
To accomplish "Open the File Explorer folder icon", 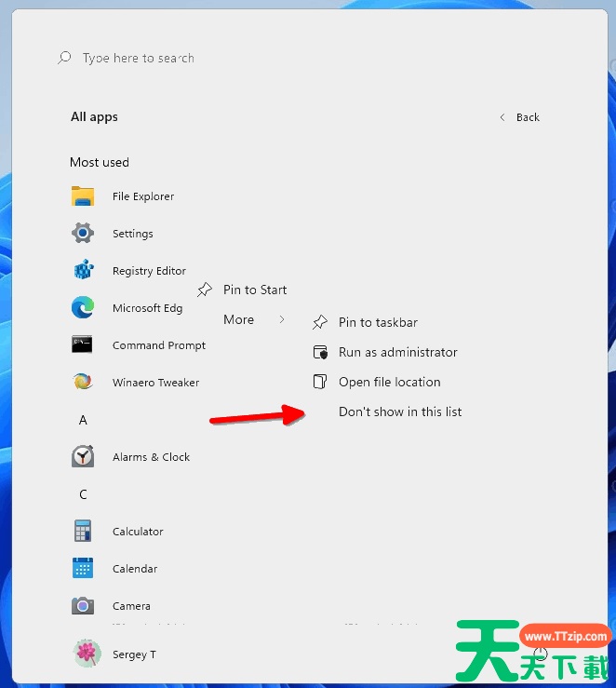I will coord(83,196).
